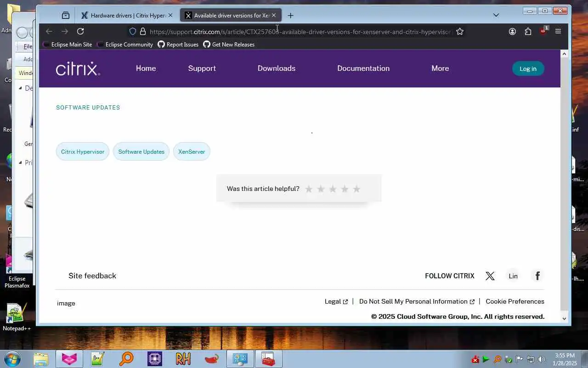This screenshot has width=588, height=368.
Task: Rate the article five stars
Action: (x=357, y=189)
